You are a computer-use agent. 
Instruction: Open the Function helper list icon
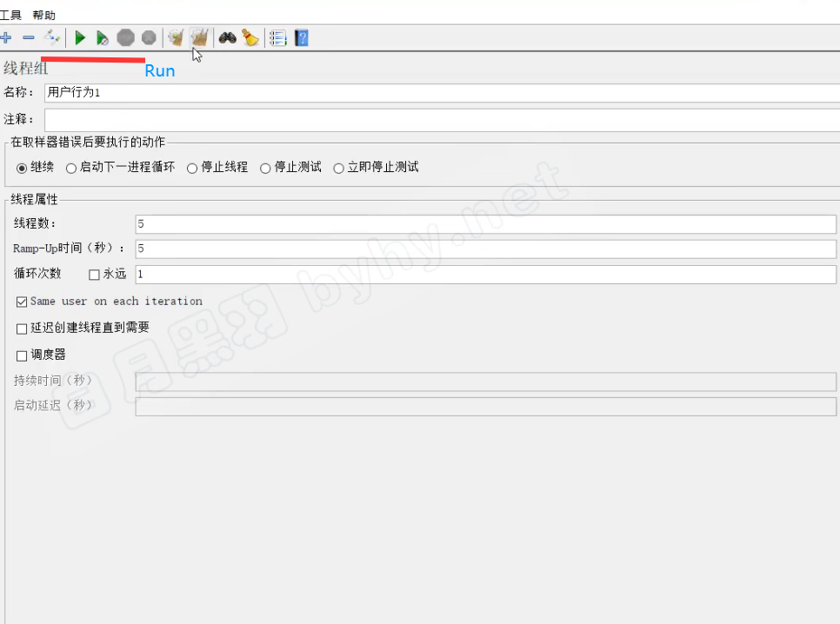point(278,38)
